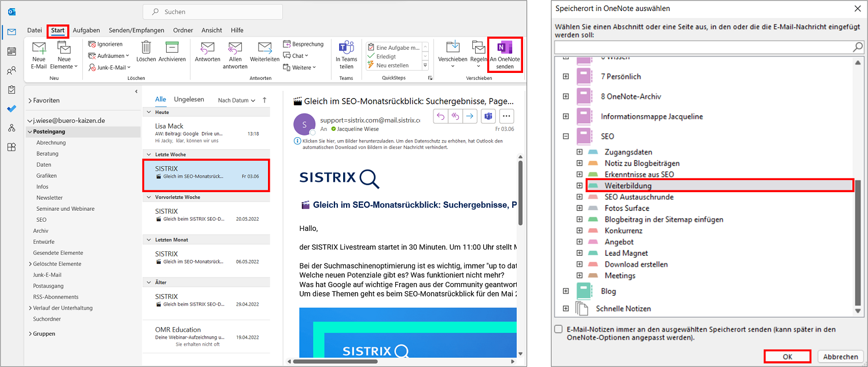The height and width of the screenshot is (367, 868).
Task: Open more actions ellipsis in reading pane
Action: 507,116
